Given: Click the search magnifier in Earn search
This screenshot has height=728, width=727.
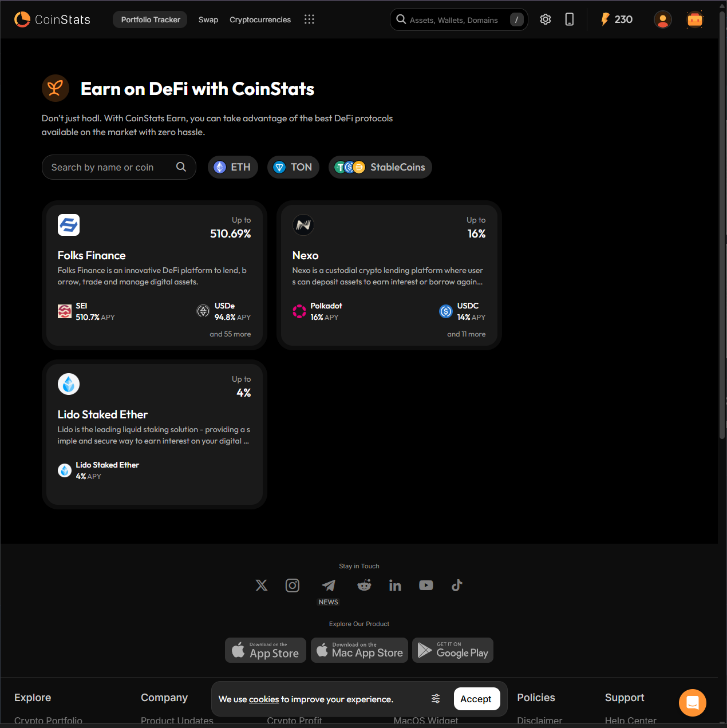Looking at the screenshot, I should [x=181, y=167].
